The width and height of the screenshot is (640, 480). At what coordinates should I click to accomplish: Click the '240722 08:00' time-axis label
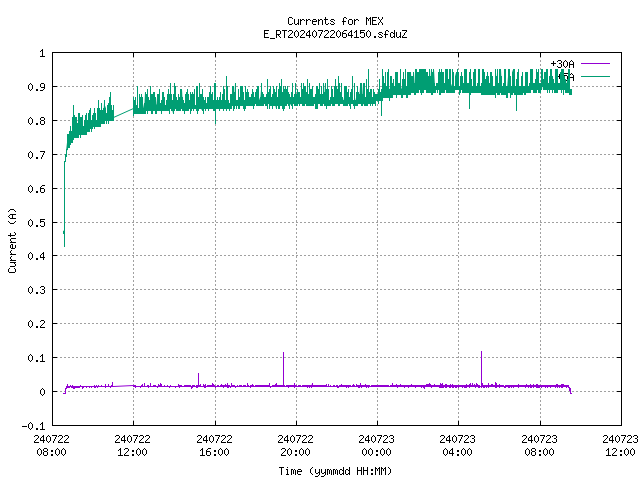coord(51,445)
